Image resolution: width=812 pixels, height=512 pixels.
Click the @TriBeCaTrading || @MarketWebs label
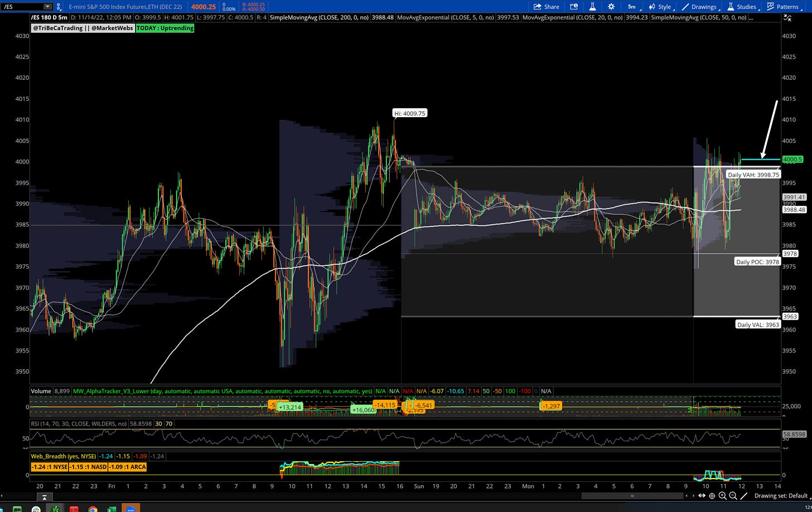(83, 28)
